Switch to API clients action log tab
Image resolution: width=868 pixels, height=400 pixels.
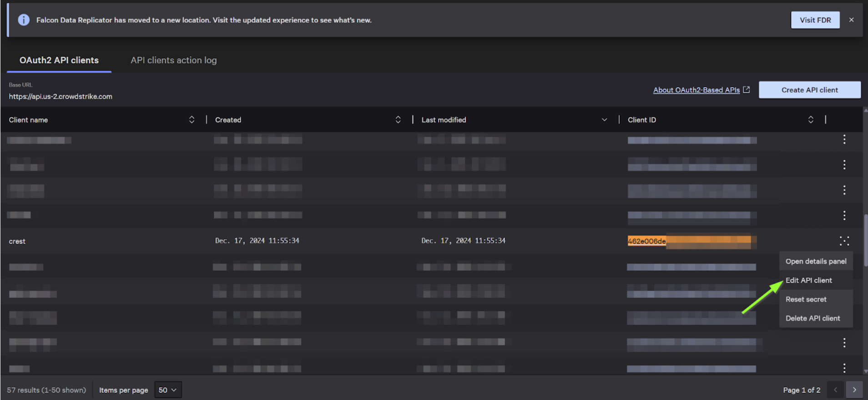173,60
